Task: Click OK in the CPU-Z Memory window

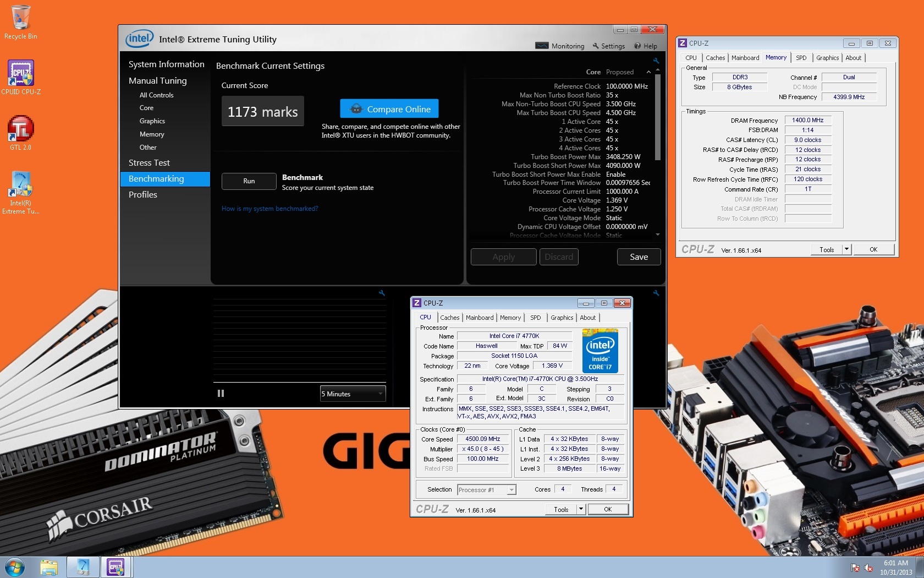Action: 873,249
